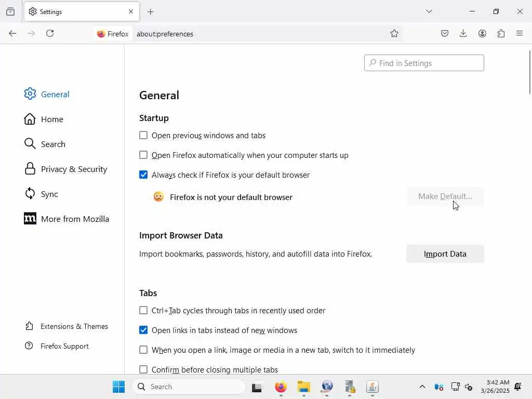Click the Find in Settings search box
The height and width of the screenshot is (399, 532).
[x=424, y=63]
